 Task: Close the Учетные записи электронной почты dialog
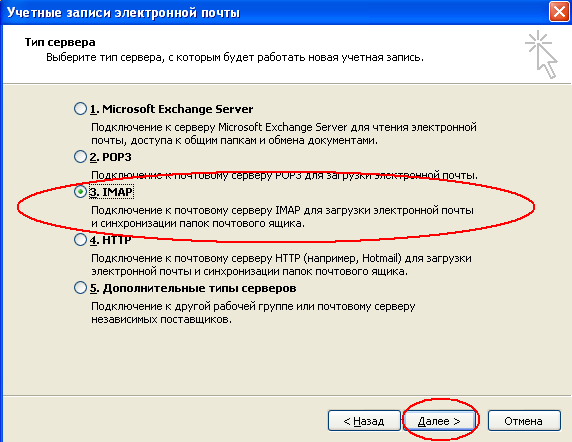point(559,12)
